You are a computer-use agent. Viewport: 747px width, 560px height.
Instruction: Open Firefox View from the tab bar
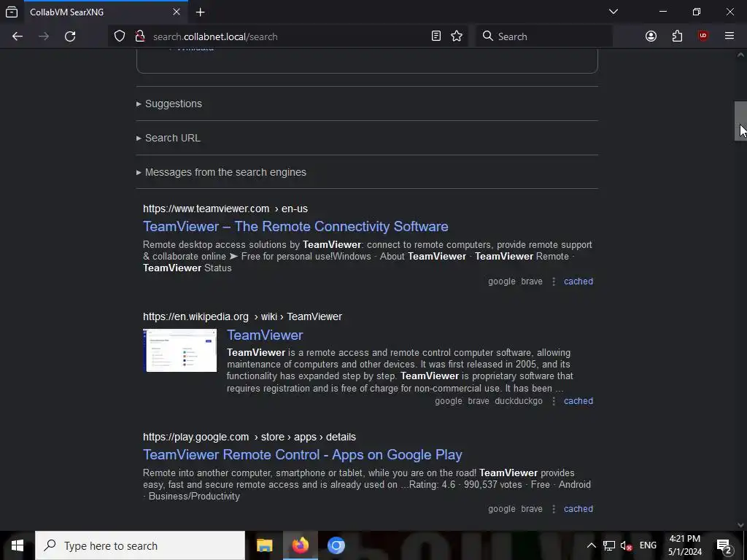click(x=12, y=12)
